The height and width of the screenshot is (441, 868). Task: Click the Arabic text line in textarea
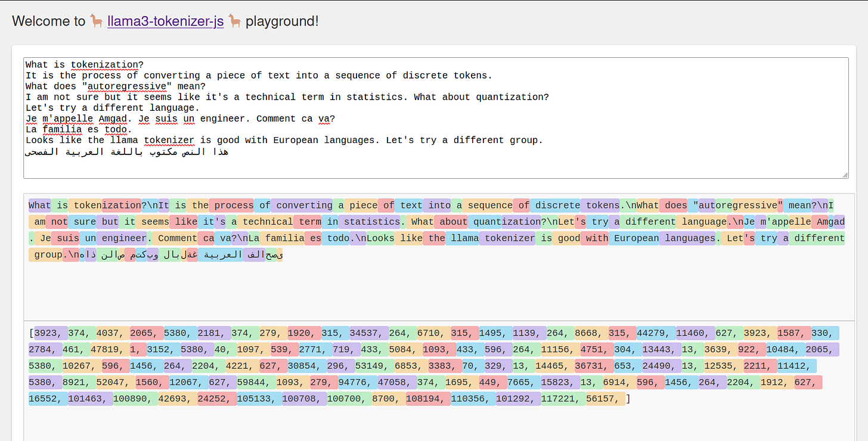point(126,151)
